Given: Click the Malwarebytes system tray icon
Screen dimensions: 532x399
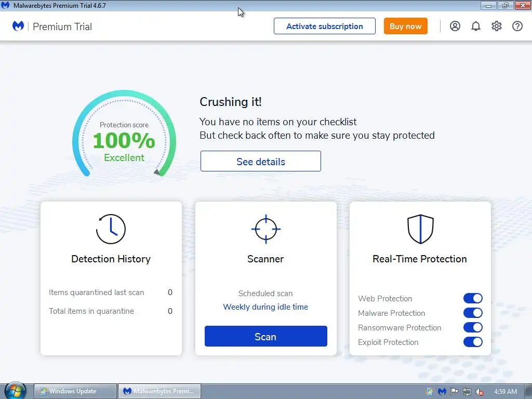Looking at the screenshot, I should coord(442,392).
